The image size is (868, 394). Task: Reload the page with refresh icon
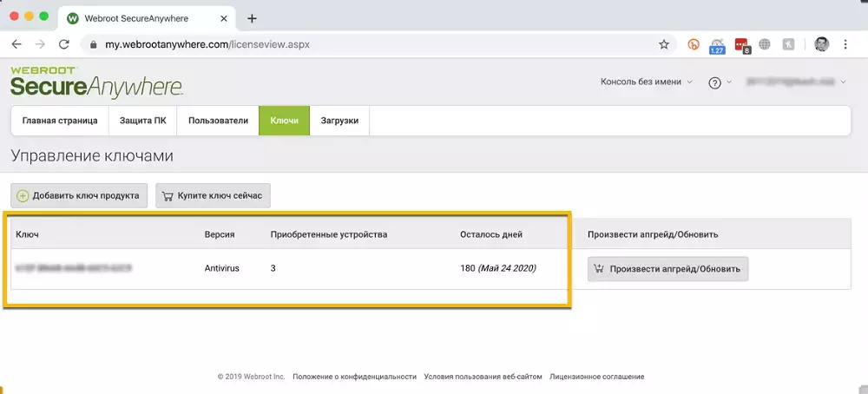point(64,44)
